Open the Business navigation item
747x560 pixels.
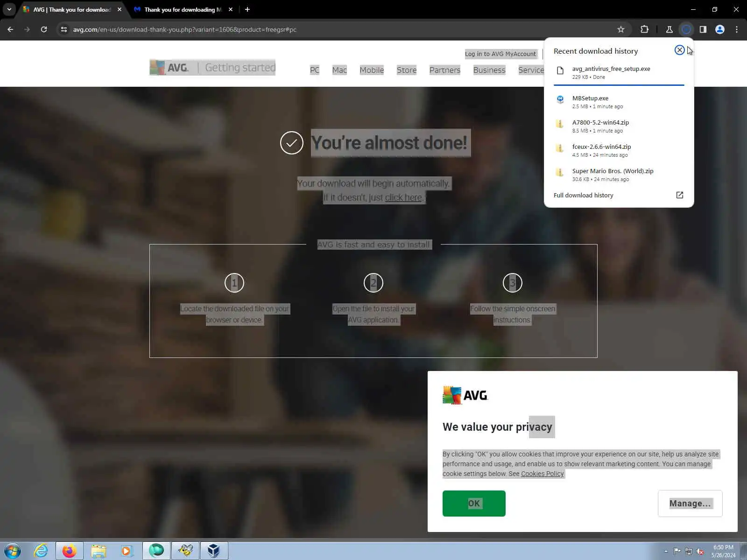click(x=489, y=70)
